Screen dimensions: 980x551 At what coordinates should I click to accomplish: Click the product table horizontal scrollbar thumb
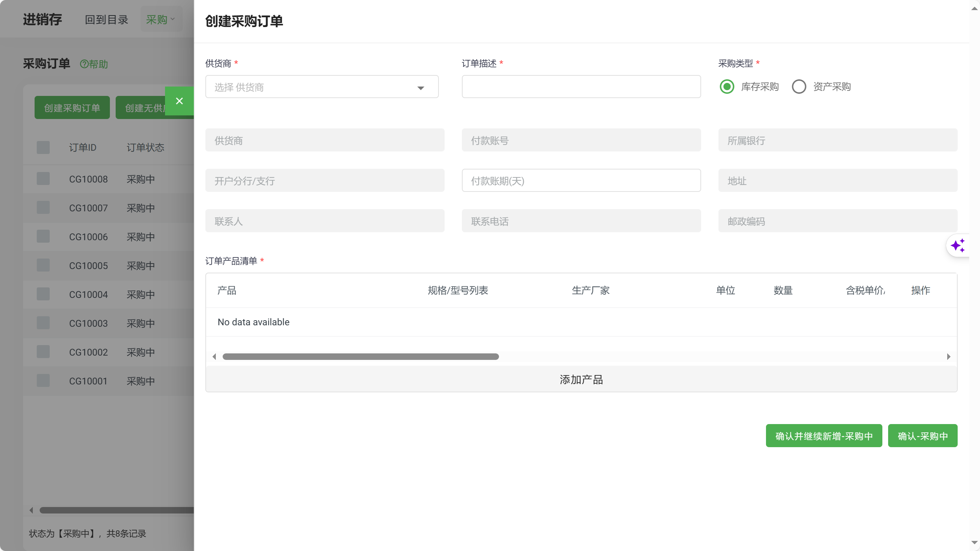point(361,356)
